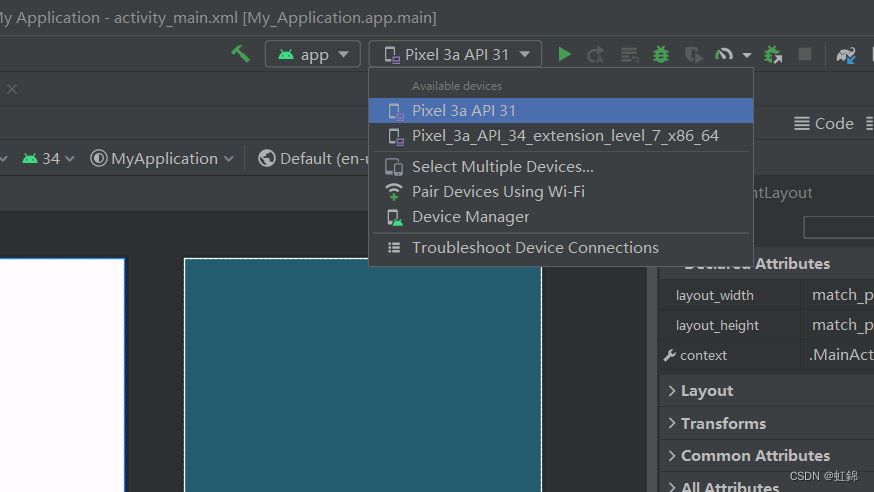The width and height of the screenshot is (874, 492).
Task: Choose Pixel_3a_API_34_extension_level_7_x86_64 device
Action: [565, 136]
